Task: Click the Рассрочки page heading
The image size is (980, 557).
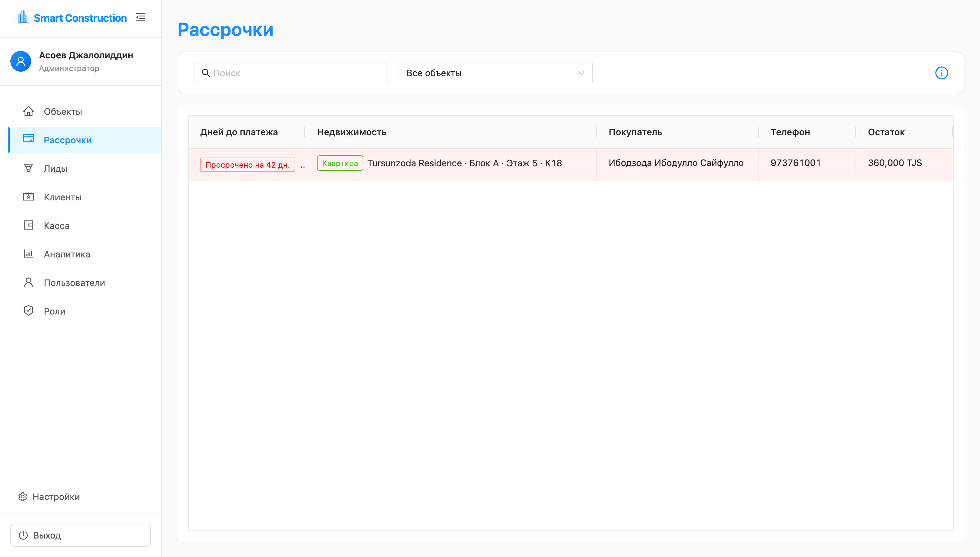Action: tap(226, 30)
